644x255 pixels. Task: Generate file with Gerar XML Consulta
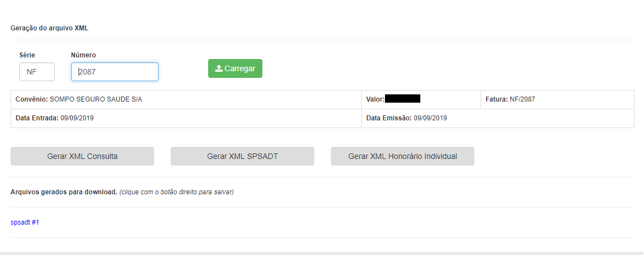(82, 156)
